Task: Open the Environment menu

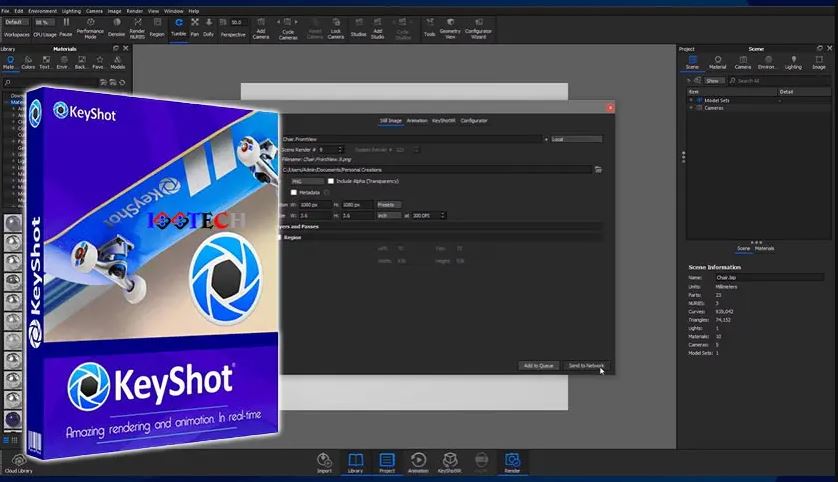Action: tap(42, 11)
